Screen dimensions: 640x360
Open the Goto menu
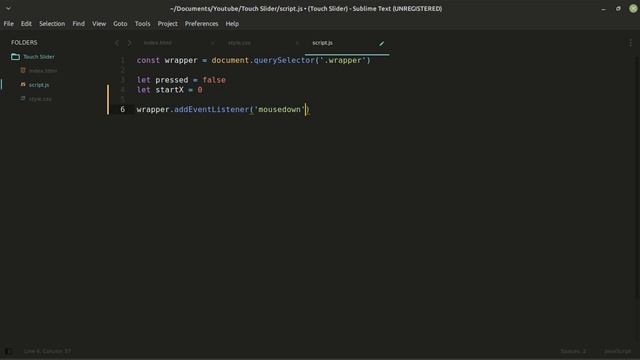120,24
